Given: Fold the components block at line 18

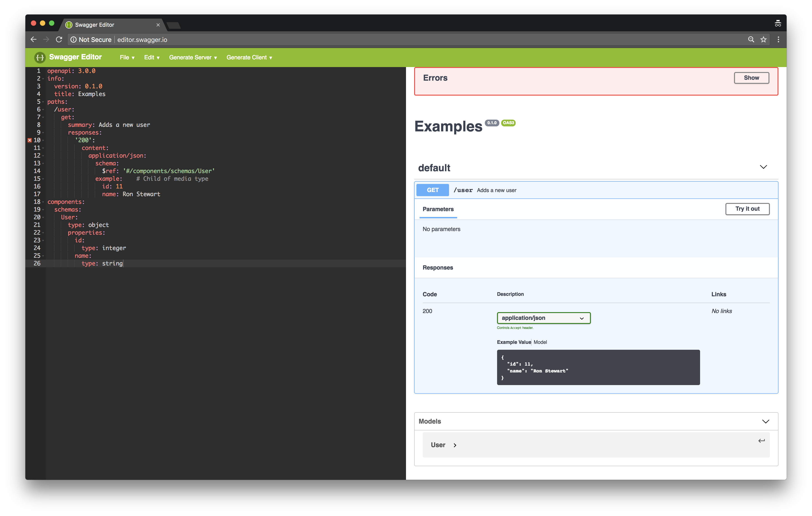Looking at the screenshot, I should point(43,202).
